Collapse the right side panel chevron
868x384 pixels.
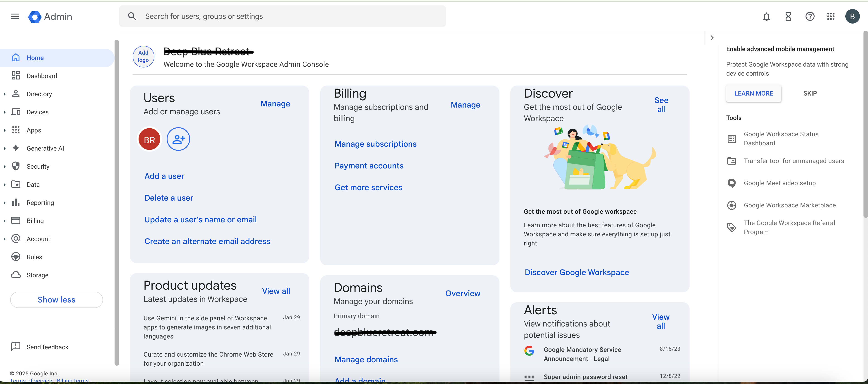coord(712,38)
